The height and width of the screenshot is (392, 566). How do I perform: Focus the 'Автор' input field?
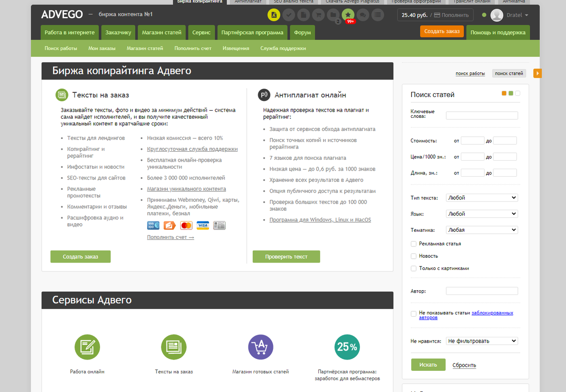(482, 291)
